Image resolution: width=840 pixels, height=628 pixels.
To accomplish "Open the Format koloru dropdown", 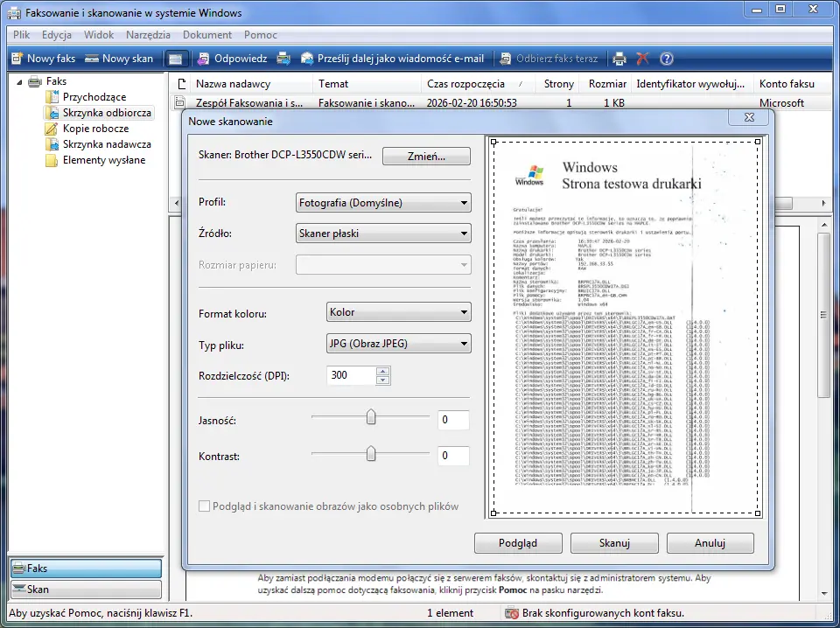I will click(397, 312).
